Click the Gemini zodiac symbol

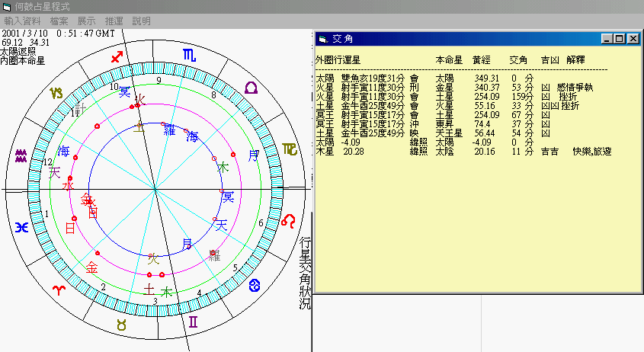[x=193, y=322]
